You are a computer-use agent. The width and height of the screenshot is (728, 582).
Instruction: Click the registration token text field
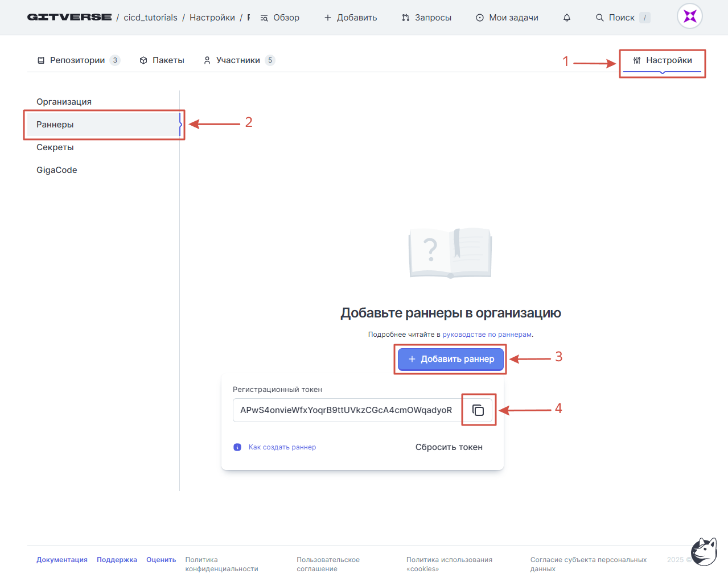346,410
